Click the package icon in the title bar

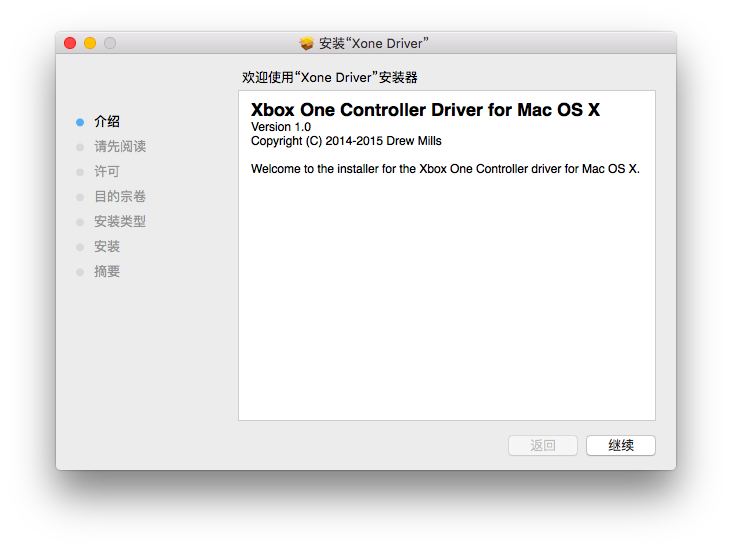(x=307, y=43)
